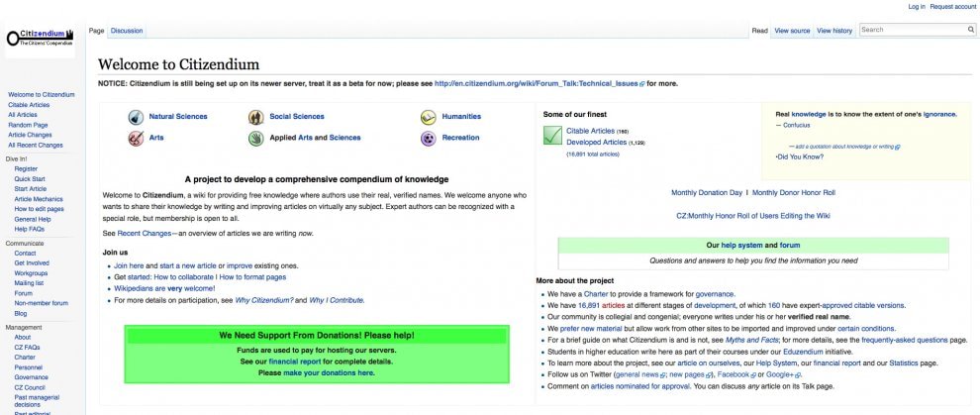
Task: Click the Log in link
Action: click(917, 7)
